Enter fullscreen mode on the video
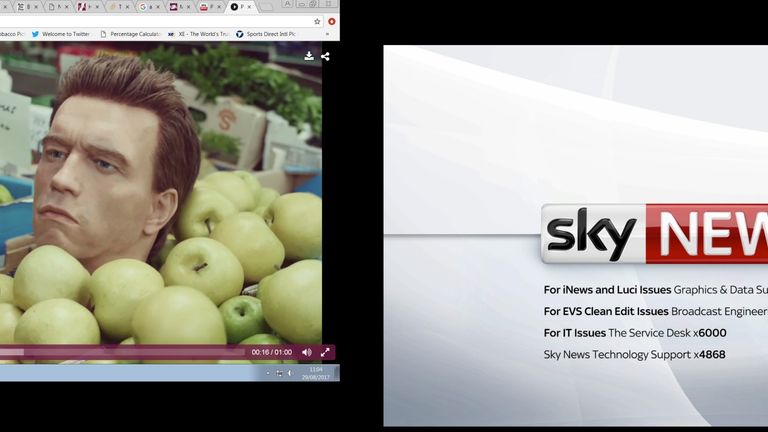 (325, 352)
